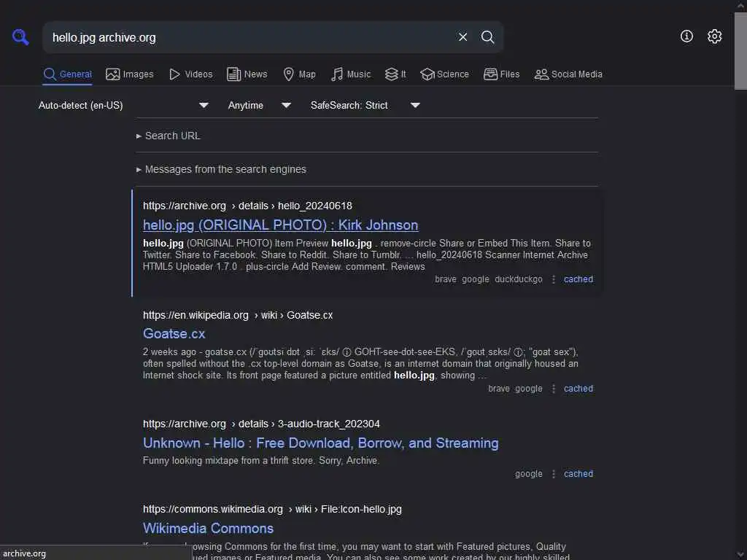Screen dimensions: 747x560
Task: Open cached version of Goatse.cx result
Action: tap(578, 389)
